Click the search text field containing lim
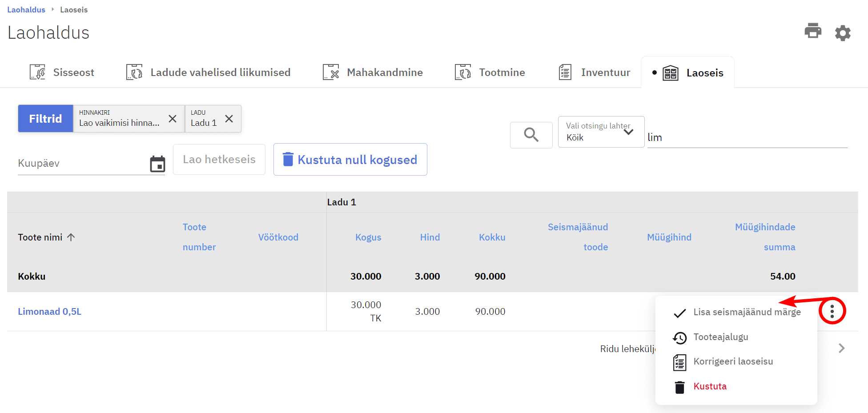The image size is (868, 413). click(747, 138)
